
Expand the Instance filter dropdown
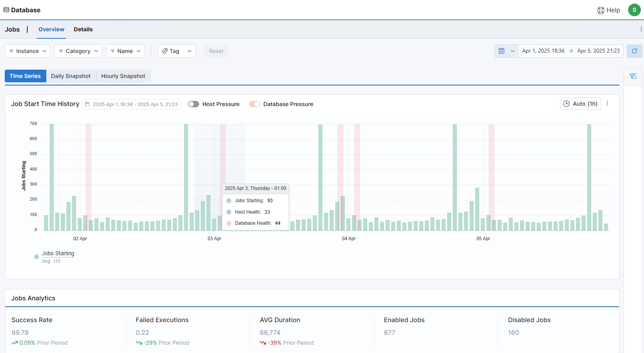[x=28, y=51]
